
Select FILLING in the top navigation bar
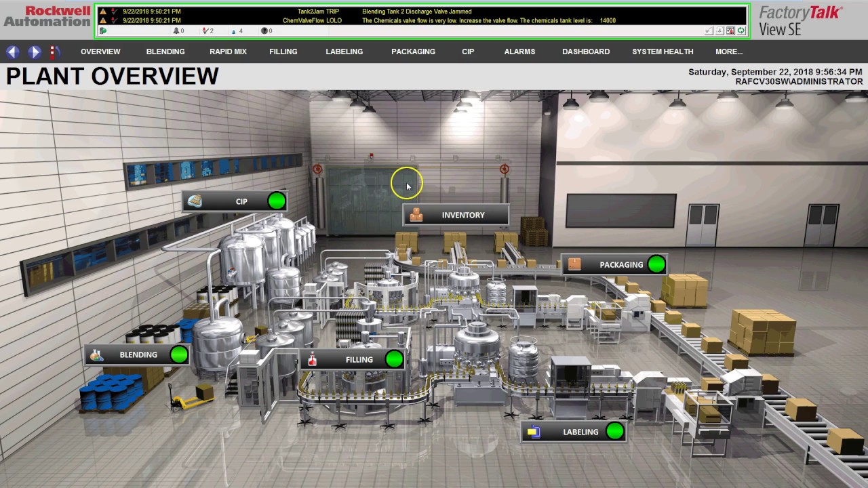(283, 52)
